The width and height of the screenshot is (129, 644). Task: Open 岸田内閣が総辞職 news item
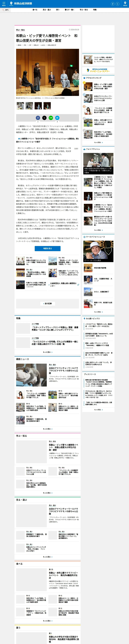pyautogui.click(x=98, y=268)
